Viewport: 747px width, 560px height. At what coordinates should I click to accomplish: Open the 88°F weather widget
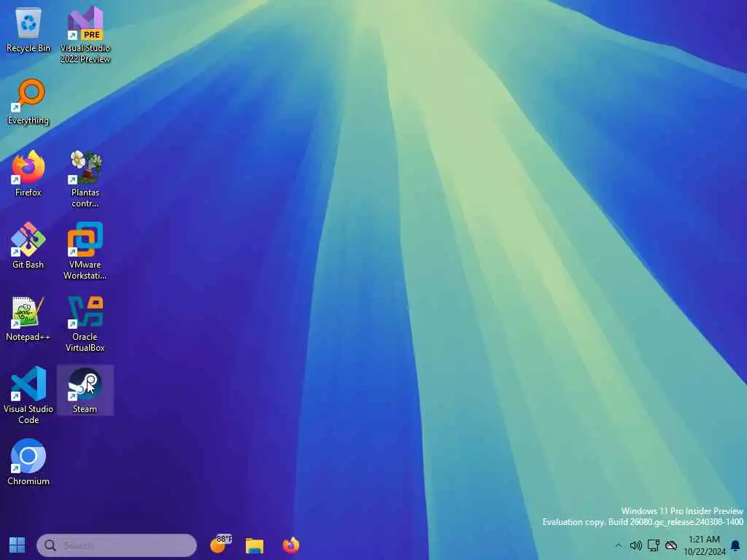tap(220, 544)
